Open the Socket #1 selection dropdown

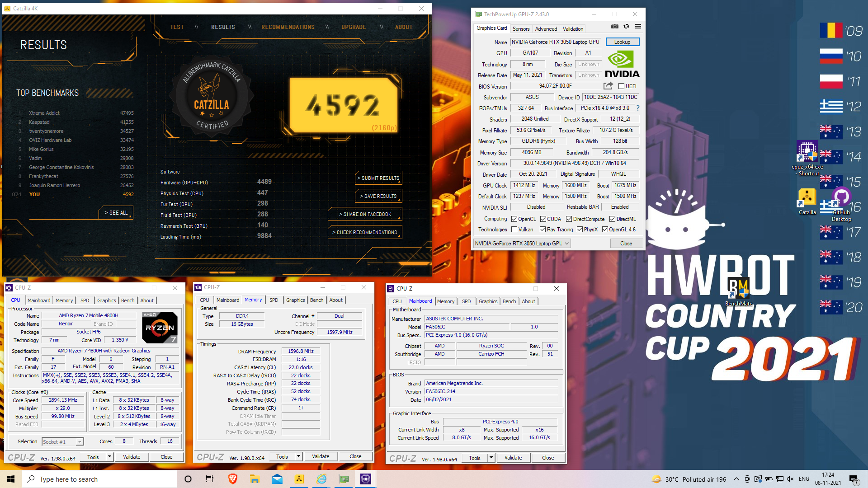[63, 441]
